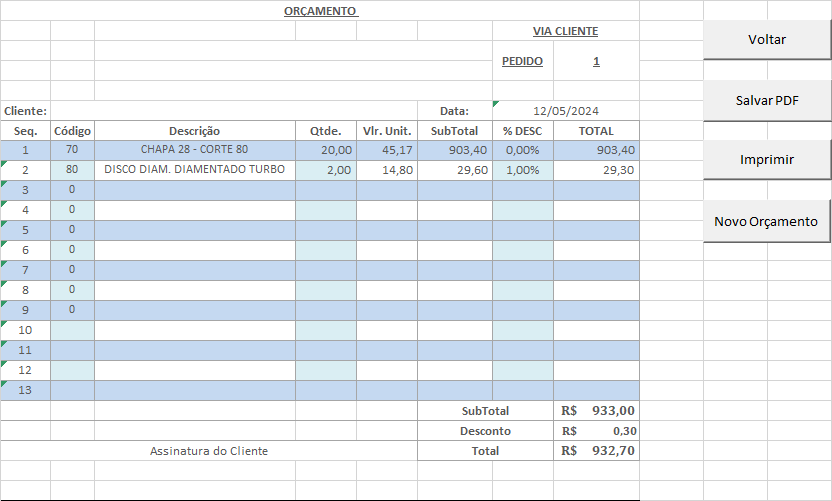Click the Seq. column header

(25, 131)
